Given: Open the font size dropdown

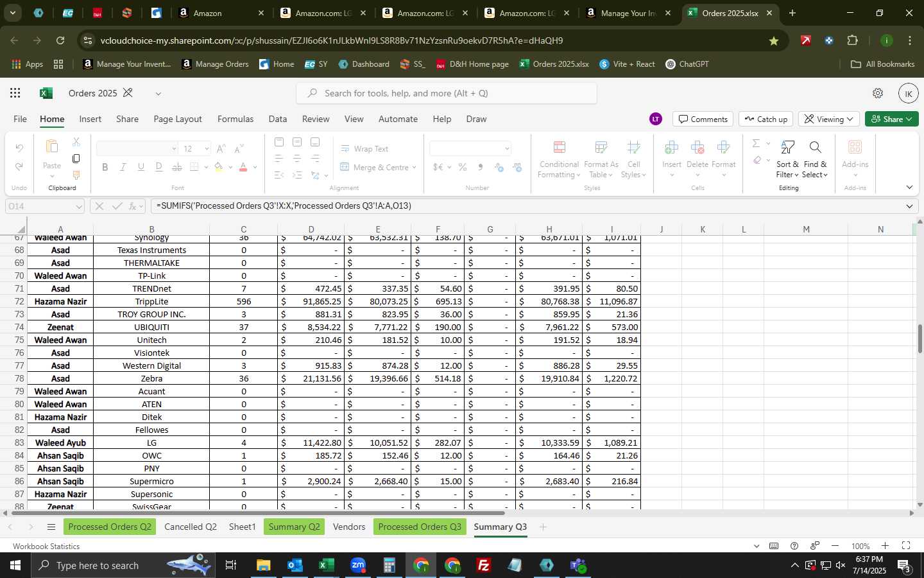Looking at the screenshot, I should pyautogui.click(x=207, y=149).
